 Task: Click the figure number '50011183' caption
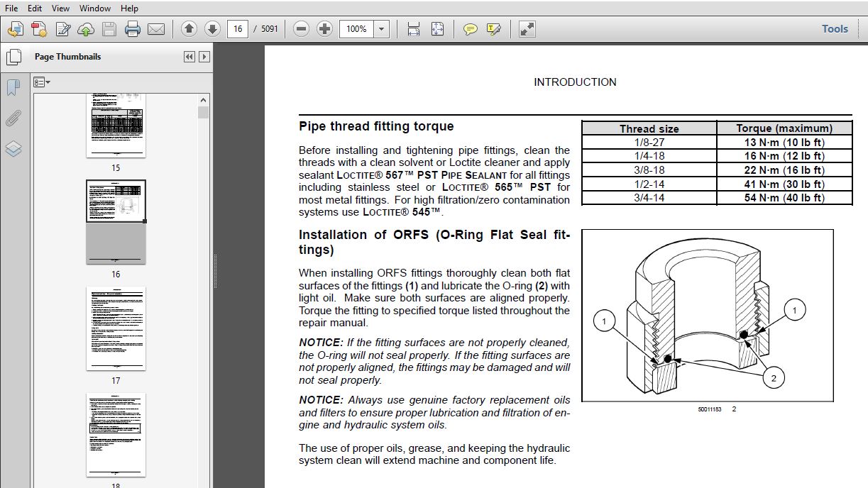pos(710,409)
